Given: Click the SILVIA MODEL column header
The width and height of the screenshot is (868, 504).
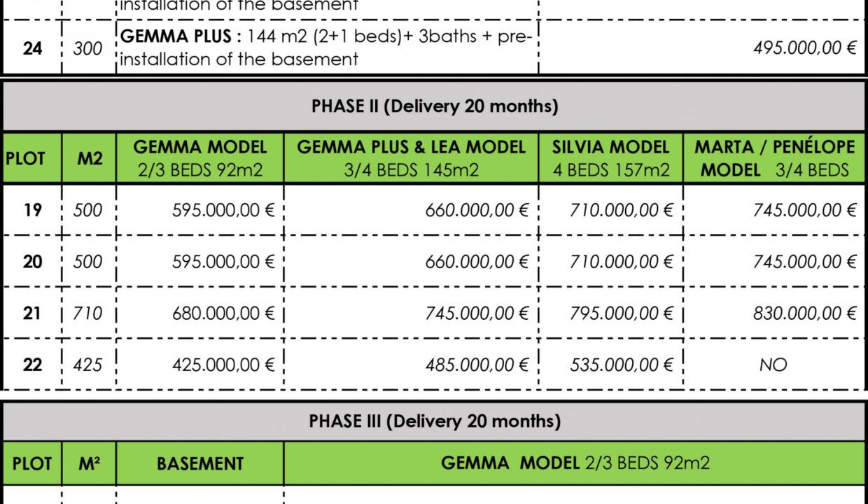Looking at the screenshot, I should pyautogui.click(x=610, y=158).
